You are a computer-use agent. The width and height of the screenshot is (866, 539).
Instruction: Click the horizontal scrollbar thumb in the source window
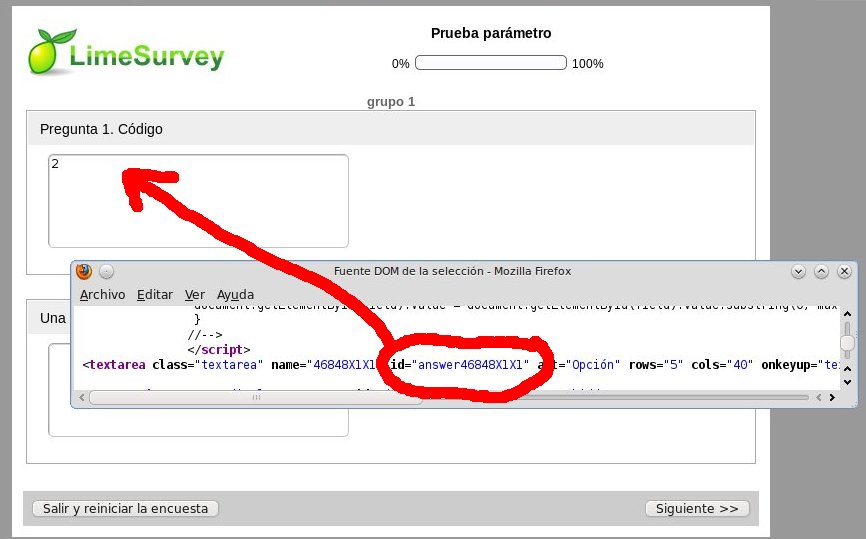pyautogui.click(x=256, y=397)
